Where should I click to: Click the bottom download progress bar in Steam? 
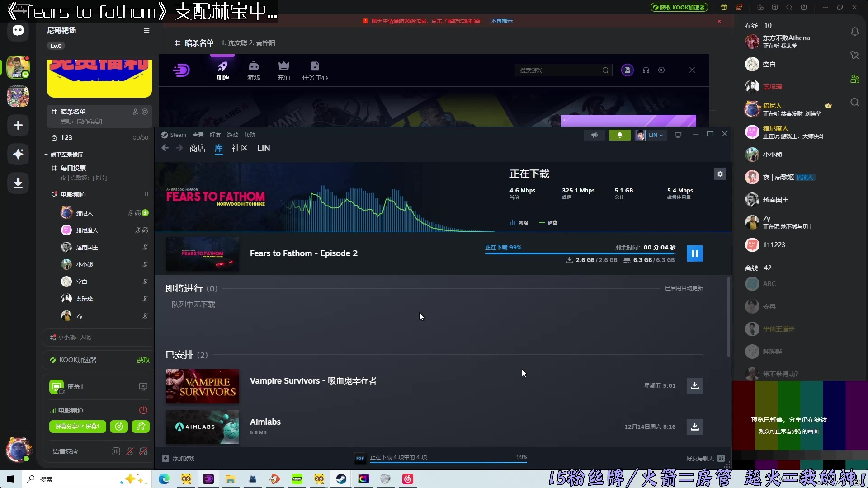click(x=448, y=462)
